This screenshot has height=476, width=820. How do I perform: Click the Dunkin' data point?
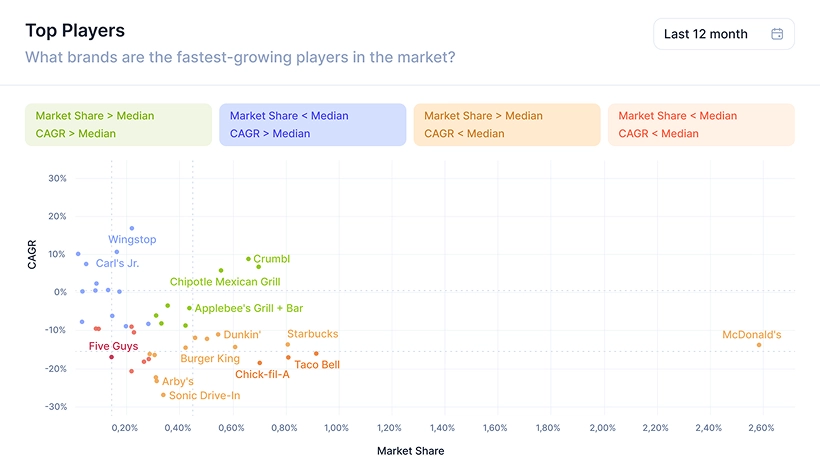[218, 335]
